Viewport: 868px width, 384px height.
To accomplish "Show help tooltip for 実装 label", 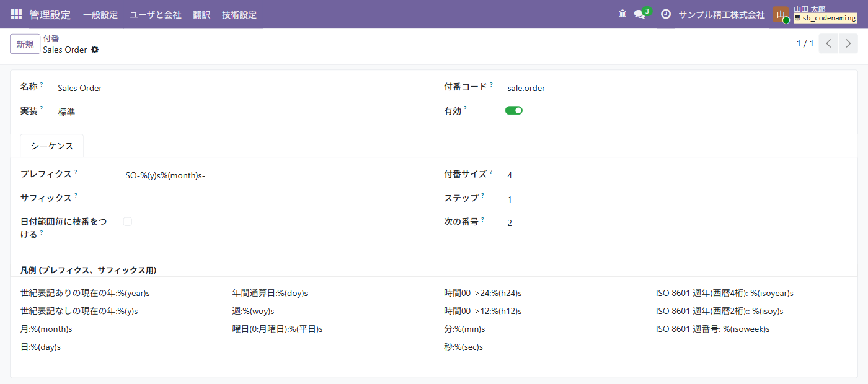I will pos(42,108).
